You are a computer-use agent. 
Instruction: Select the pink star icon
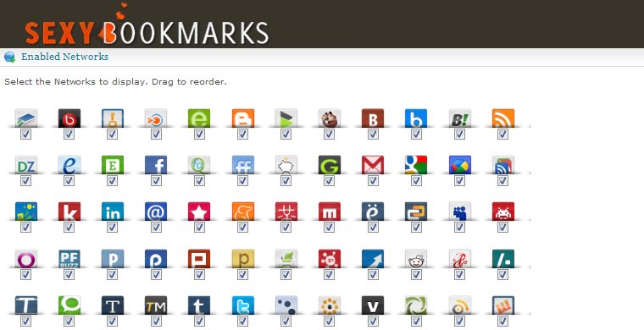(x=199, y=212)
